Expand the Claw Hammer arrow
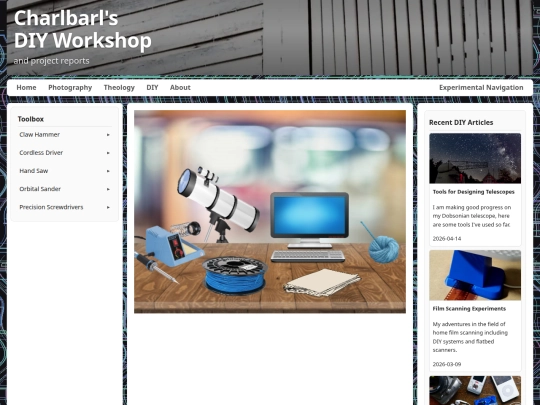 (108, 135)
